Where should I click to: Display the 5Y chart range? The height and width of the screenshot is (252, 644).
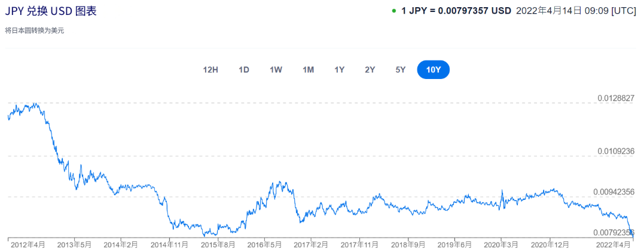pos(401,70)
